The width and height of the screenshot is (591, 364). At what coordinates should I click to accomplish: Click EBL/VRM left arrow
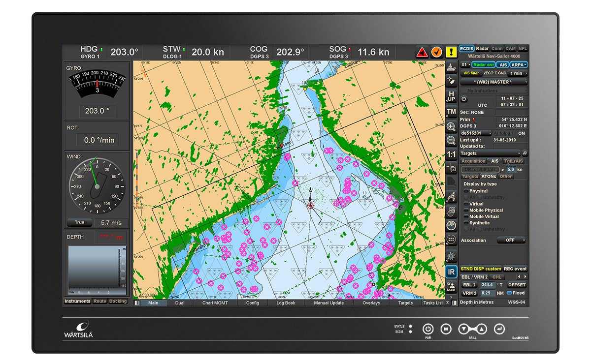pyautogui.click(x=518, y=277)
